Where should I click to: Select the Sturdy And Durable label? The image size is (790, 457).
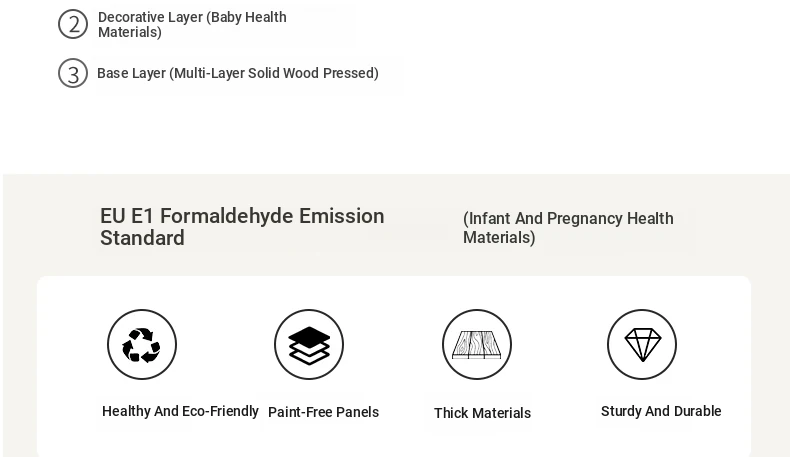[x=661, y=411]
